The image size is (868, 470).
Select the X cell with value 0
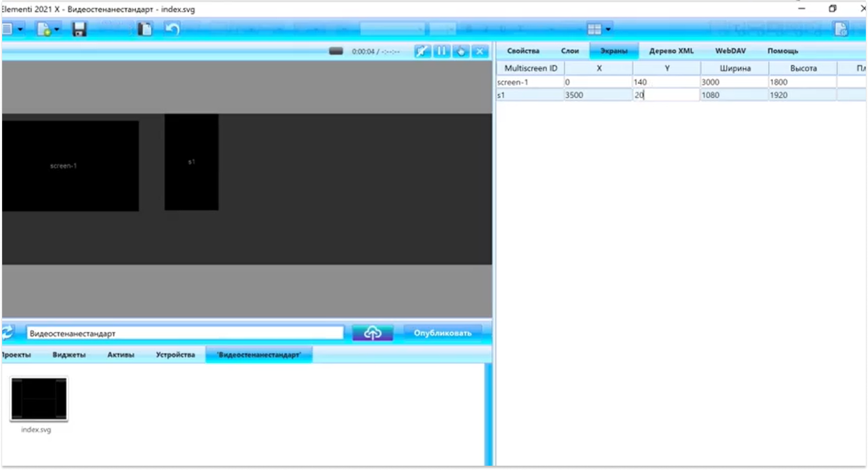click(598, 82)
